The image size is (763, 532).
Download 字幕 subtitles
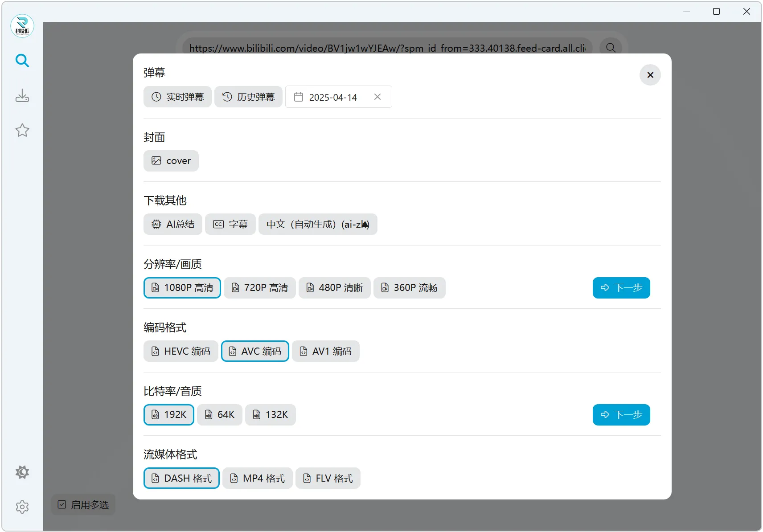click(x=230, y=224)
